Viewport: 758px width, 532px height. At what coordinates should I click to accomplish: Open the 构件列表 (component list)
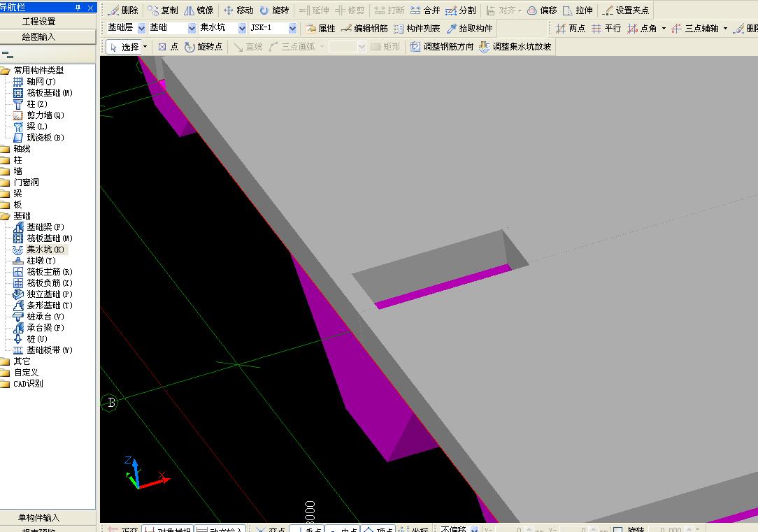[x=416, y=29]
